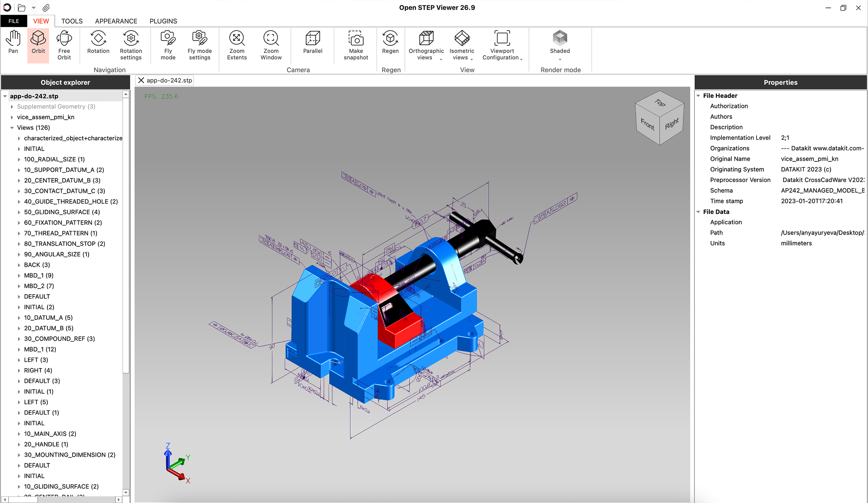Toggle the Orbit navigation mode
The height and width of the screenshot is (503, 868).
(38, 43)
